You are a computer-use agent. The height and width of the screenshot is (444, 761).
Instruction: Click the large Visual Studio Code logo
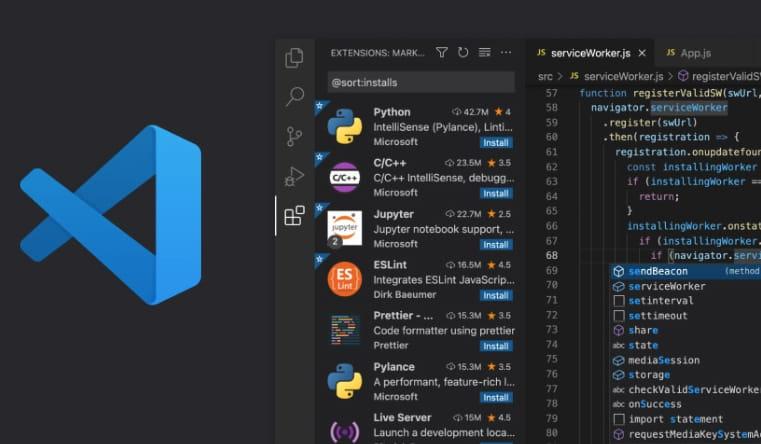[111, 215]
